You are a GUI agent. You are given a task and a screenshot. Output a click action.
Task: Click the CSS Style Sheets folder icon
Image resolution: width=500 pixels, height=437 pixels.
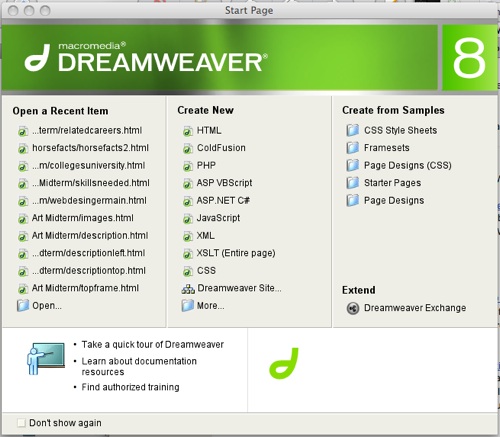click(x=353, y=130)
